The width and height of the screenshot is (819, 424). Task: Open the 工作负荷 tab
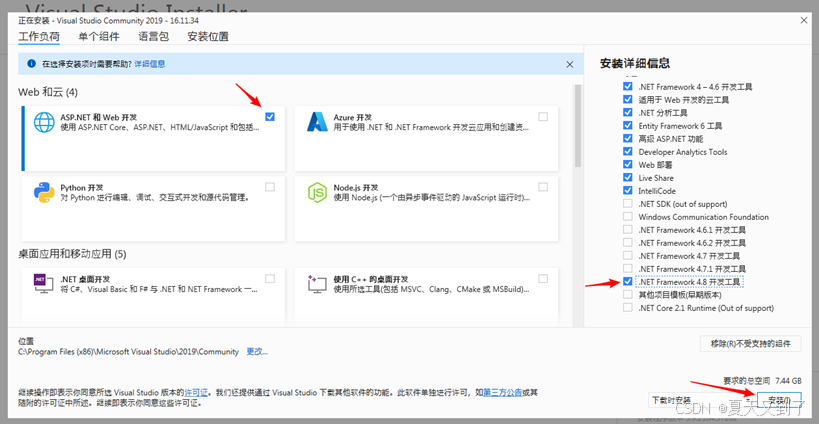(39, 37)
